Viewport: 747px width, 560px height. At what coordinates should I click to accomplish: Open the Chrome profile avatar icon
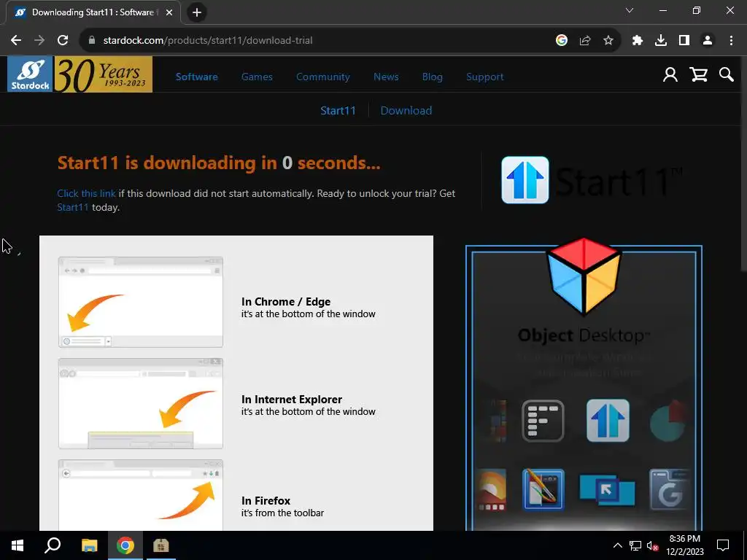[x=708, y=41]
